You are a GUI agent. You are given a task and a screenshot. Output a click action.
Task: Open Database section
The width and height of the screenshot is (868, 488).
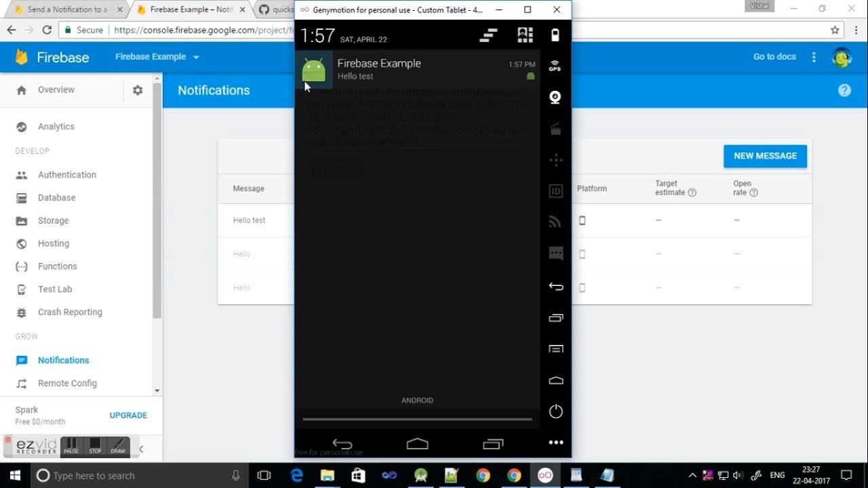click(57, 198)
